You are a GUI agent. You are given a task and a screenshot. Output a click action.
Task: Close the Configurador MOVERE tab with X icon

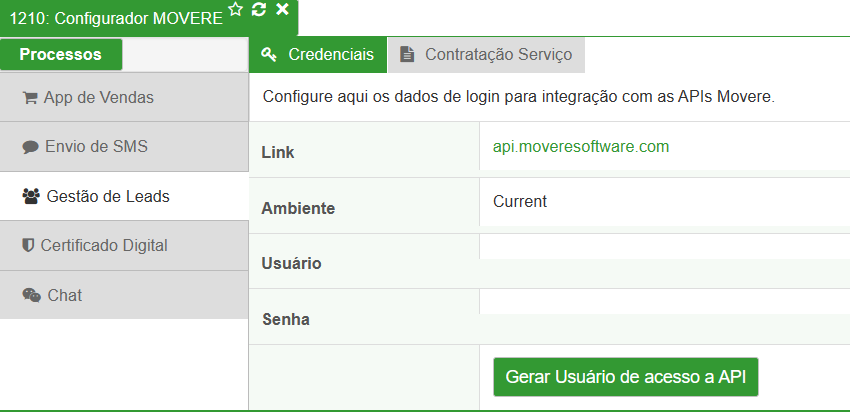point(282,9)
